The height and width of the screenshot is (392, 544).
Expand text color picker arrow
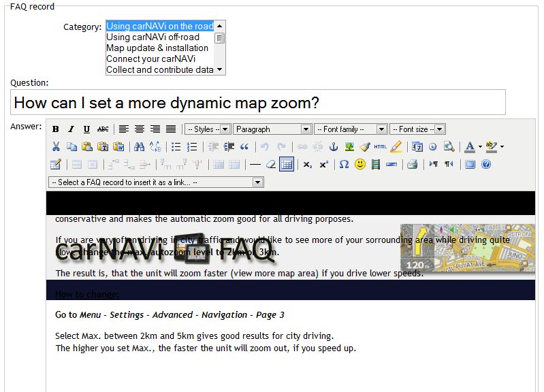[x=480, y=147]
